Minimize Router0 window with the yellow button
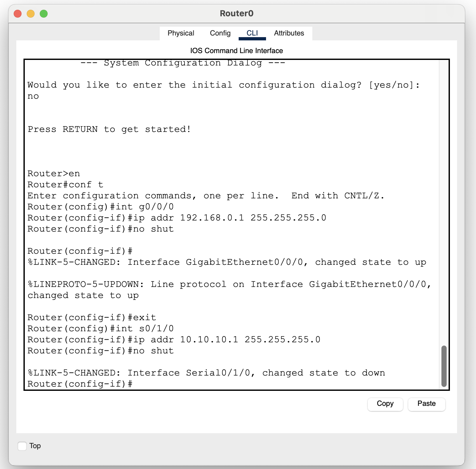 coord(31,14)
